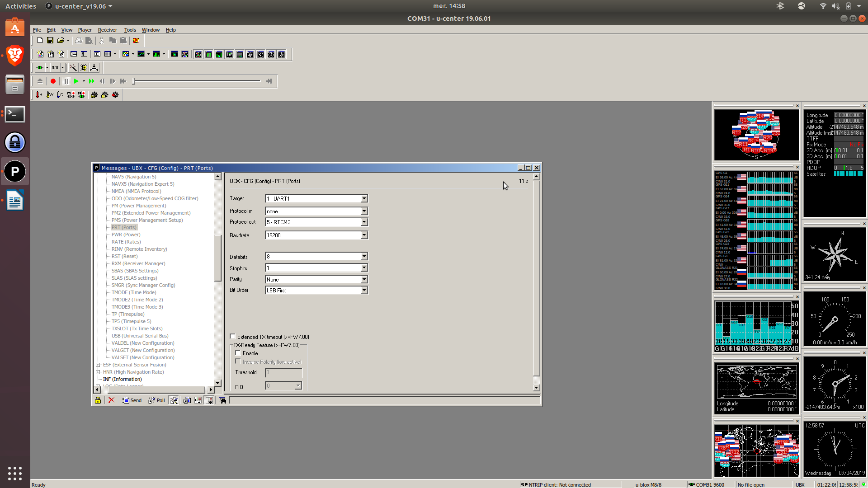Open the Player menu

pyautogui.click(x=85, y=30)
